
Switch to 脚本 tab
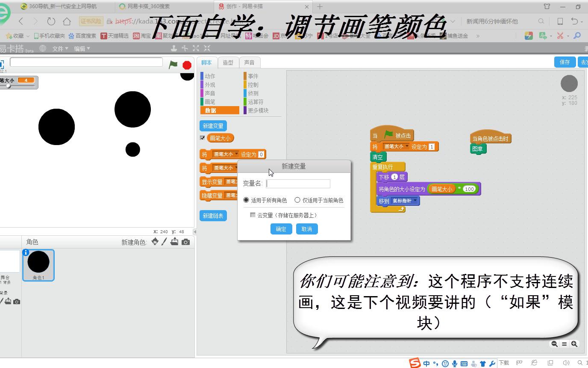pos(206,62)
